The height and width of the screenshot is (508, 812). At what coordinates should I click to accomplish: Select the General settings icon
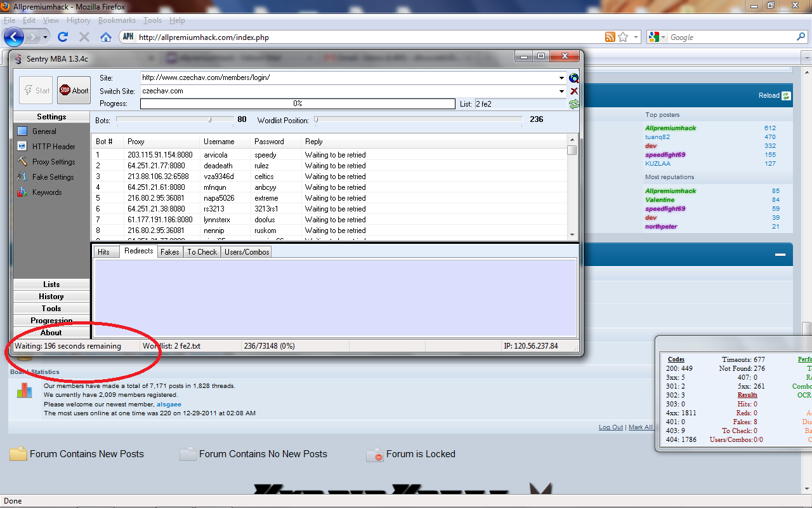click(22, 131)
